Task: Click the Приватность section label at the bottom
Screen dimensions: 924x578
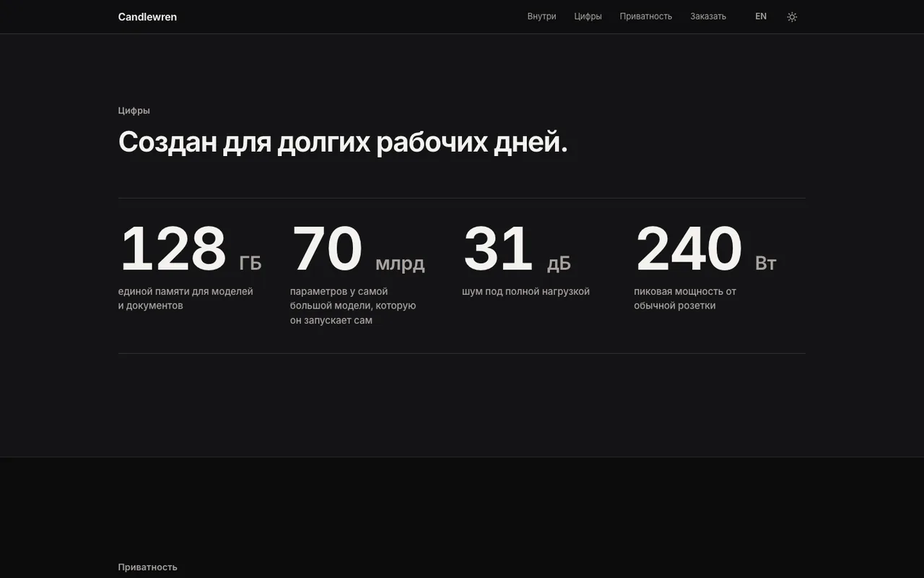Action: pos(148,567)
